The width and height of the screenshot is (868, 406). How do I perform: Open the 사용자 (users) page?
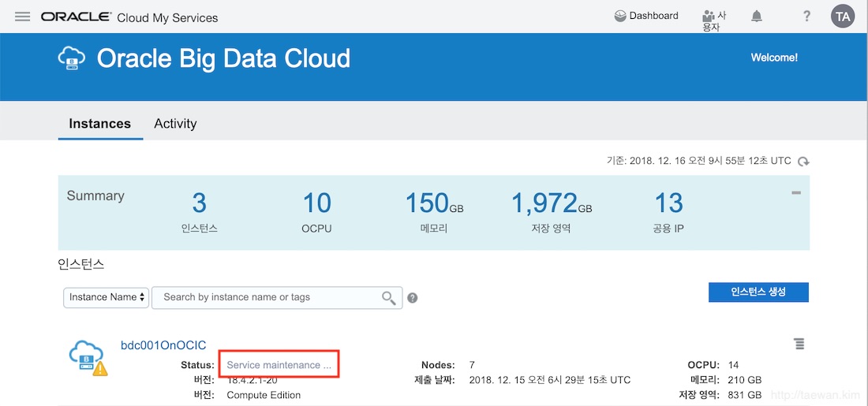pos(713,21)
